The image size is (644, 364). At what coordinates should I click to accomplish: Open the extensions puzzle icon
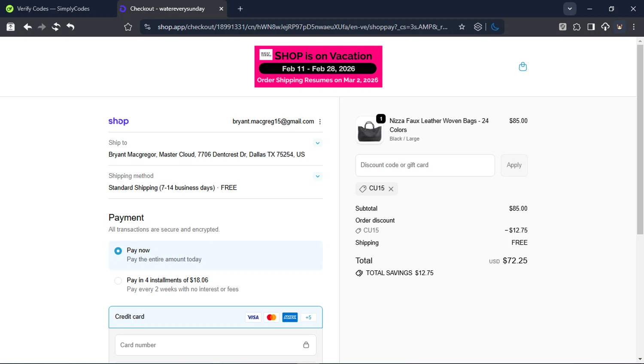coord(577,27)
